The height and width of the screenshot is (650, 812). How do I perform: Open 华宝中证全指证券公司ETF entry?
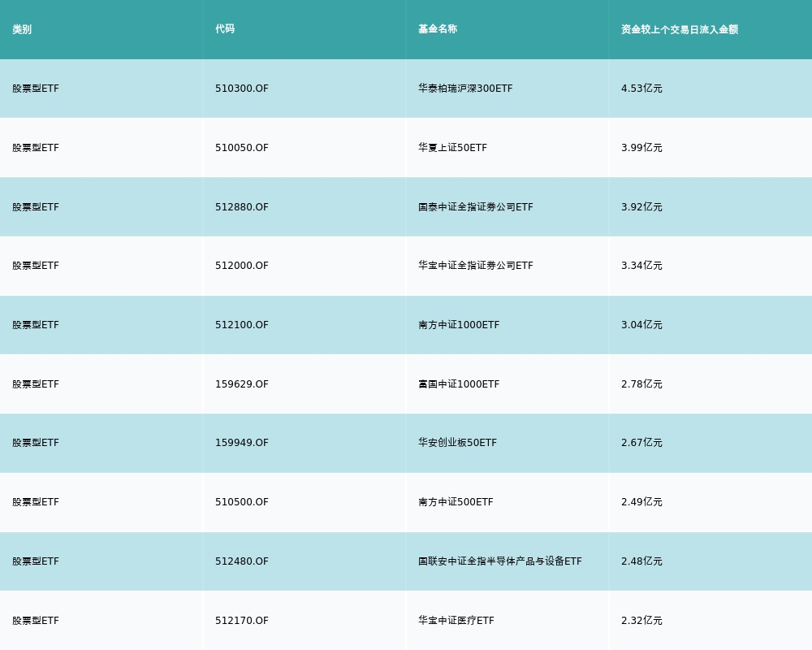pos(476,266)
